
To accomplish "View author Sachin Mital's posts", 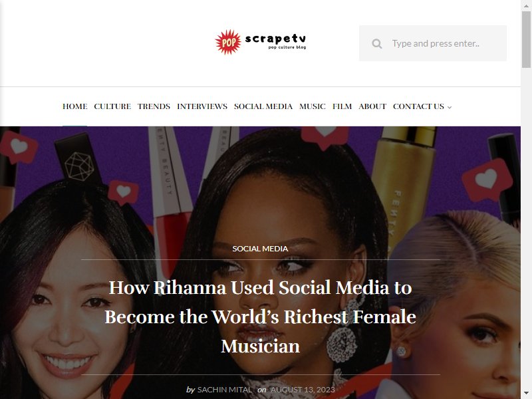I will [x=225, y=390].
